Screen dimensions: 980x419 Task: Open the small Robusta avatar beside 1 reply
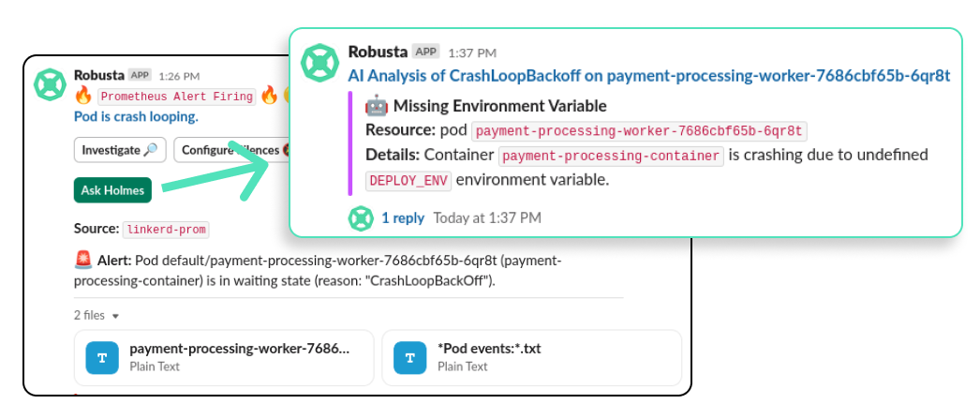point(361,217)
